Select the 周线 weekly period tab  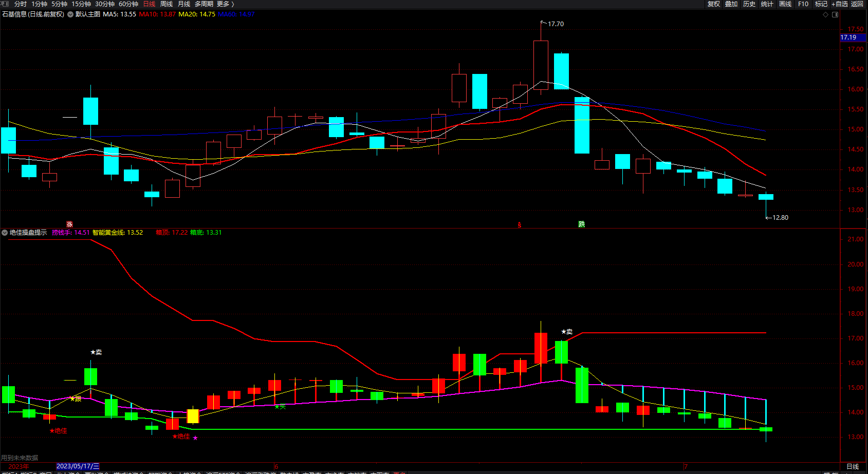pos(167,4)
